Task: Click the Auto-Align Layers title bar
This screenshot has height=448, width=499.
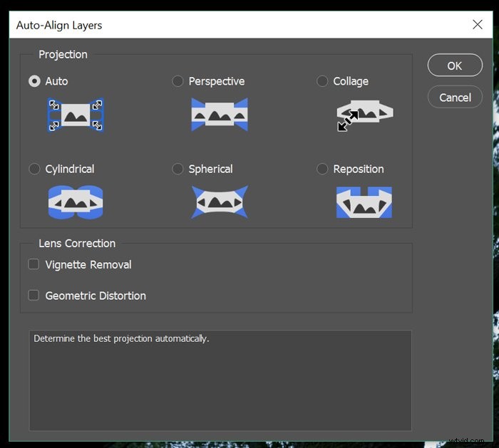Action: tap(214, 25)
